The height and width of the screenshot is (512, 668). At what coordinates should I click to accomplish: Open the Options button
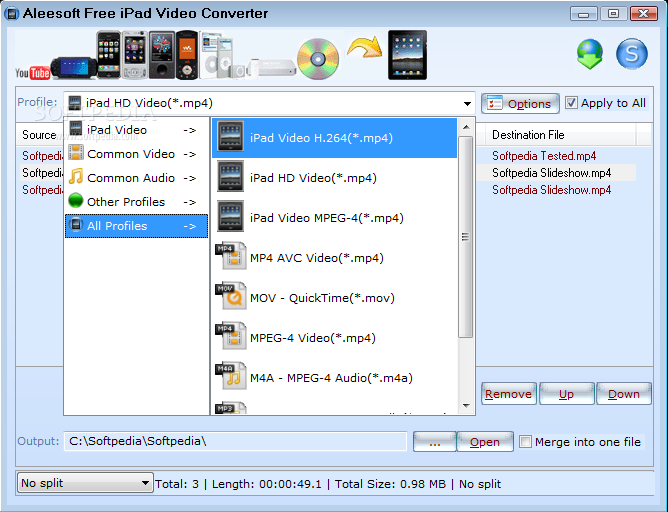point(520,104)
